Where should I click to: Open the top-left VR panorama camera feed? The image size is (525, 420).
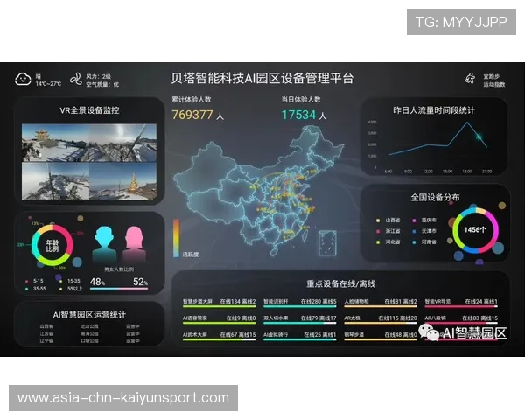(54, 142)
